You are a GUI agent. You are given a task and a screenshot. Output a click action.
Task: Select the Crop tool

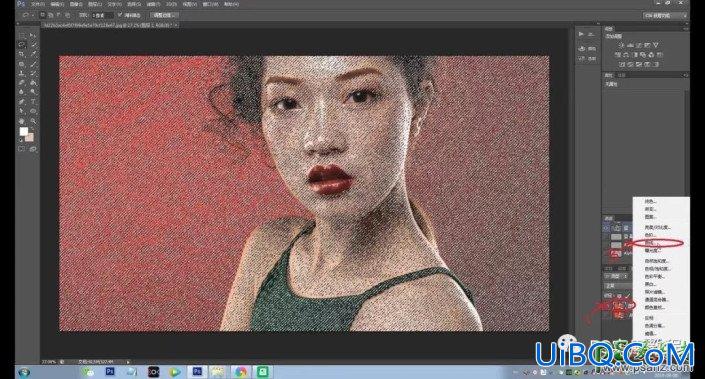click(22, 54)
